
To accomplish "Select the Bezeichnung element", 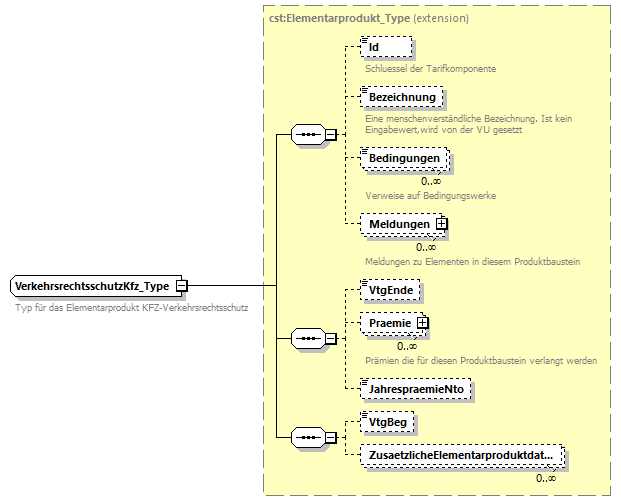I will pyautogui.click(x=401, y=97).
